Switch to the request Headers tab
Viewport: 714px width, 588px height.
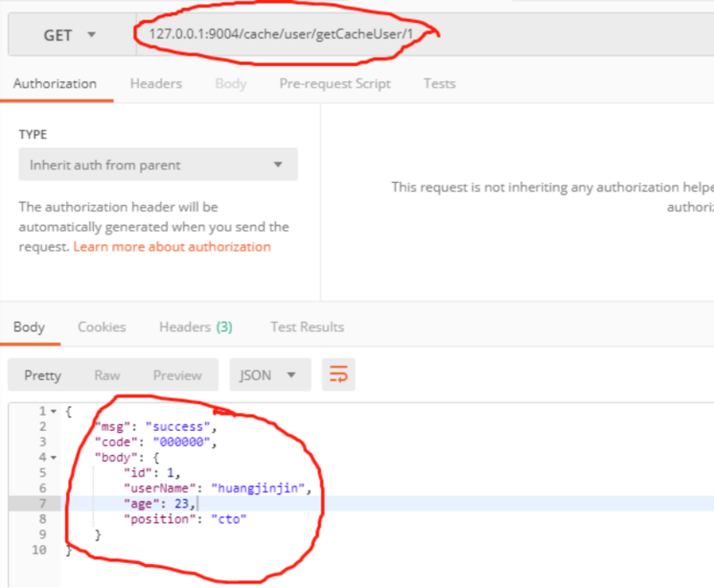[156, 84]
